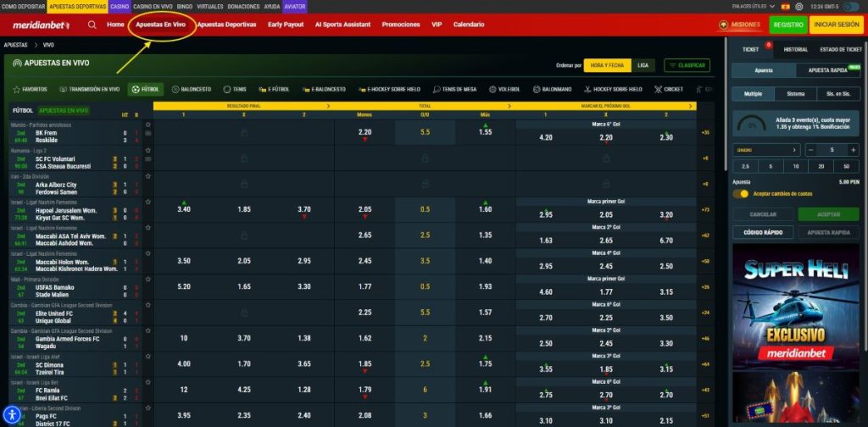The height and width of the screenshot is (427, 868).
Task: Expand +46 markets for Gambia Armed Forces
Action: (x=704, y=339)
